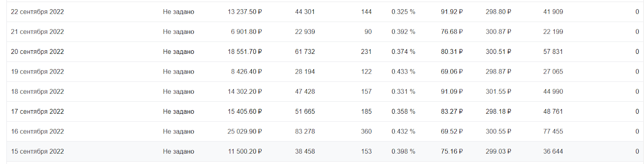Image resolution: width=644 pixels, height=164 pixels.
Task: Select the 301.55 ₽ value
Action: coord(498,92)
